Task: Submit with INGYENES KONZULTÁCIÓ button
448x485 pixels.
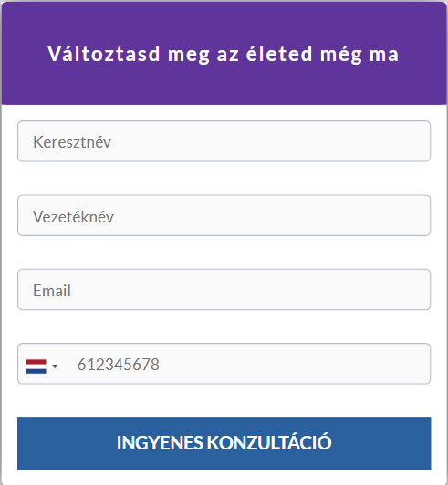Action: coord(224,443)
